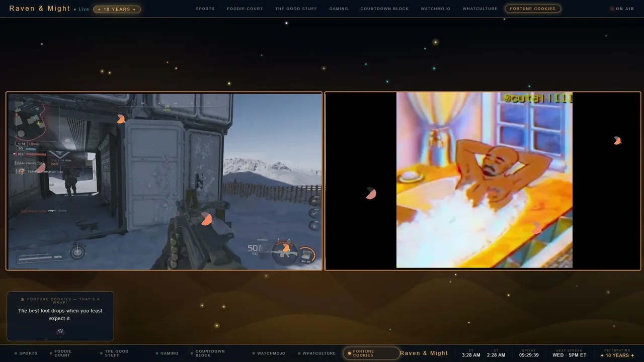The image size is (644, 362).
Task: Open SPORTS in the header navigation
Action: 205,9
